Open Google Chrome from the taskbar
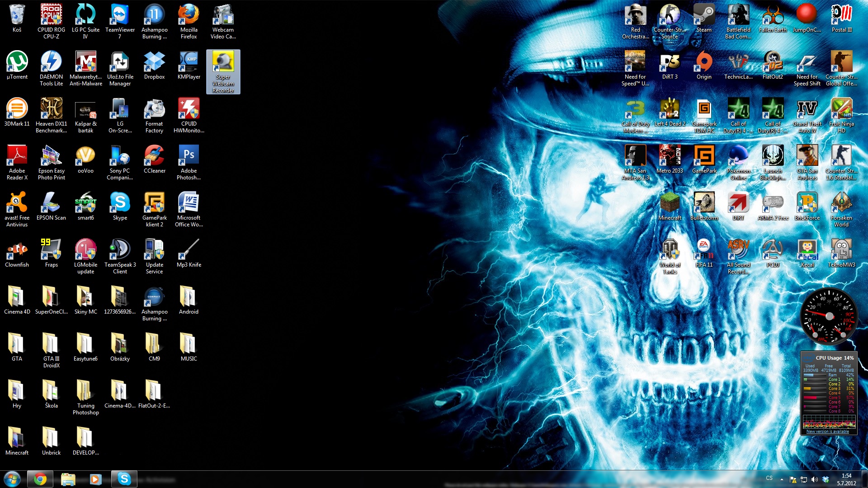The image size is (868, 488). pyautogui.click(x=40, y=479)
